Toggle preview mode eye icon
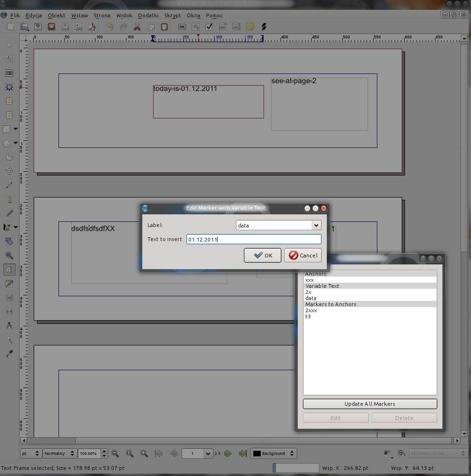Viewport: 471px width, 476px height. pos(401,454)
